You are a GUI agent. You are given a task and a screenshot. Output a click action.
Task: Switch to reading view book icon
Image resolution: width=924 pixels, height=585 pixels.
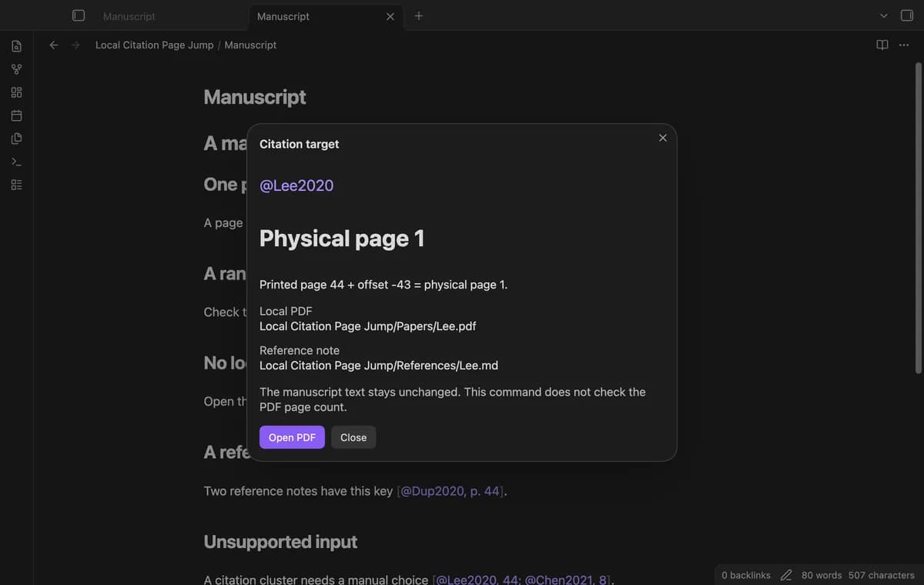click(x=882, y=45)
